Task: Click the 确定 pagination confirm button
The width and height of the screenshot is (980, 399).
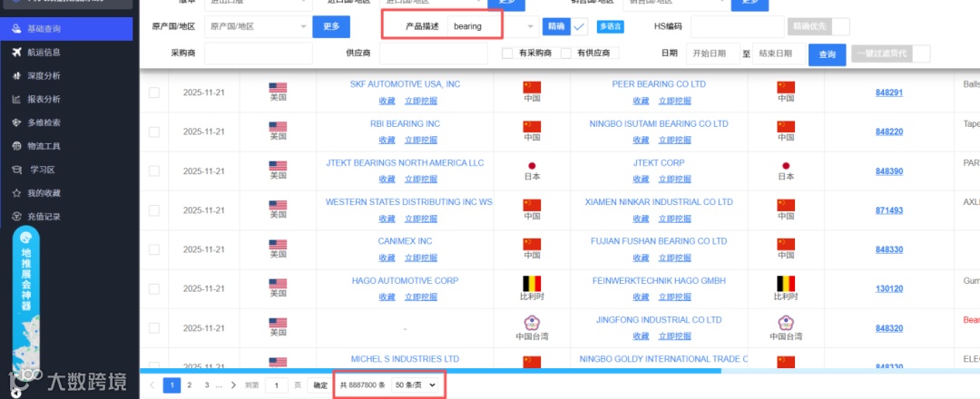Action: 320,385
